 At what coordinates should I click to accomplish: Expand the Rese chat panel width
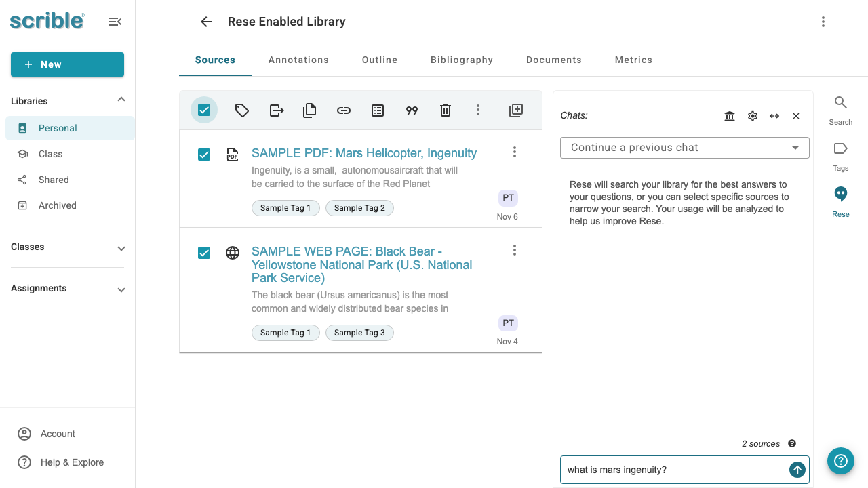pos(774,115)
